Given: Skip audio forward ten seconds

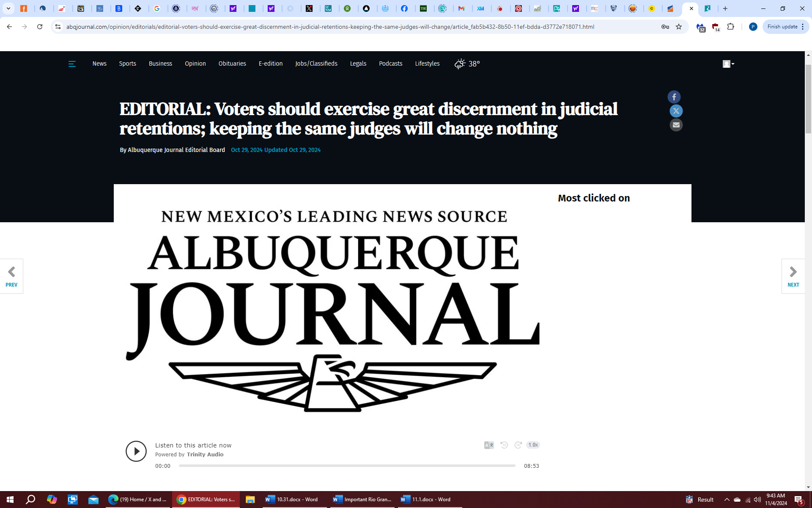Looking at the screenshot, I should coord(518,445).
